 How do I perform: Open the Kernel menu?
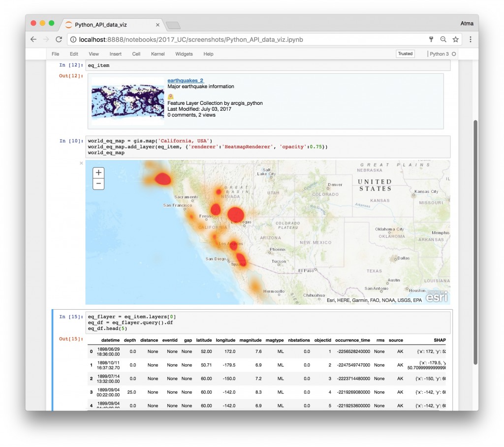[x=157, y=54]
